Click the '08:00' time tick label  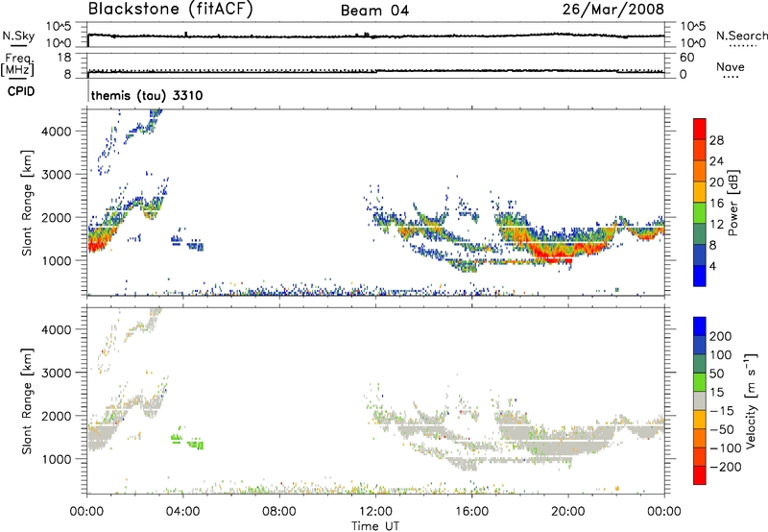(279, 512)
